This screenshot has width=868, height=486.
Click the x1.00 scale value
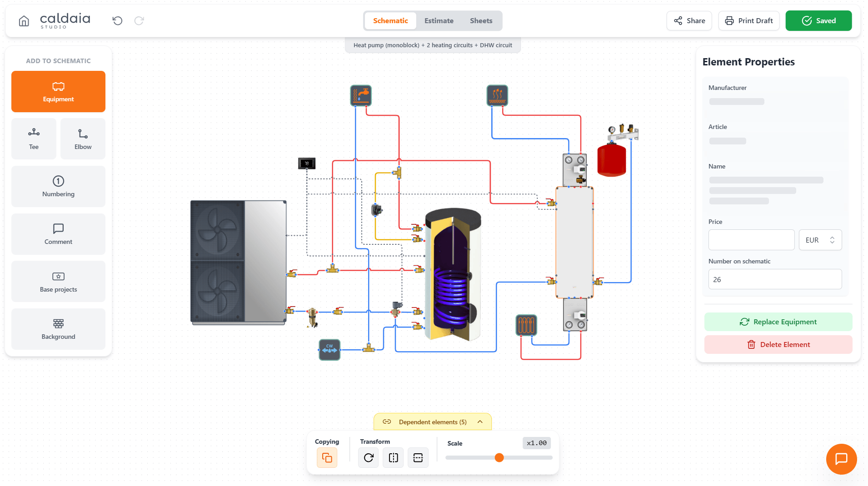tap(537, 443)
